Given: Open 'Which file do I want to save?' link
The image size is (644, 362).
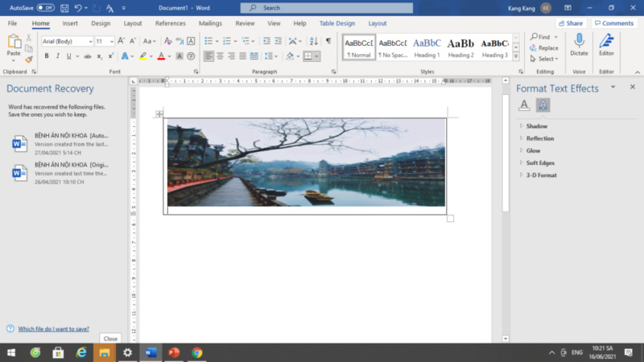Looking at the screenshot, I should (53, 329).
